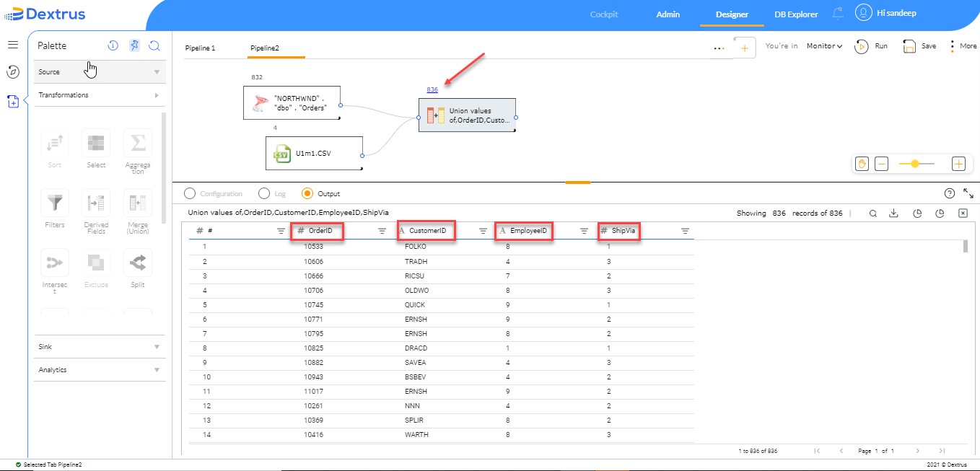Select the Intersect transformation icon
This screenshot has height=471, width=980.
click(x=55, y=263)
